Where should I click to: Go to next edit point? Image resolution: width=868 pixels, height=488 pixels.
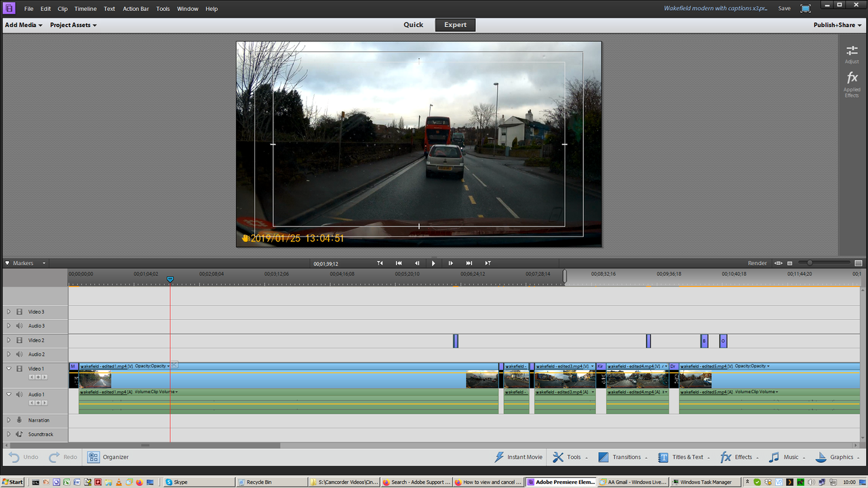[x=488, y=263]
